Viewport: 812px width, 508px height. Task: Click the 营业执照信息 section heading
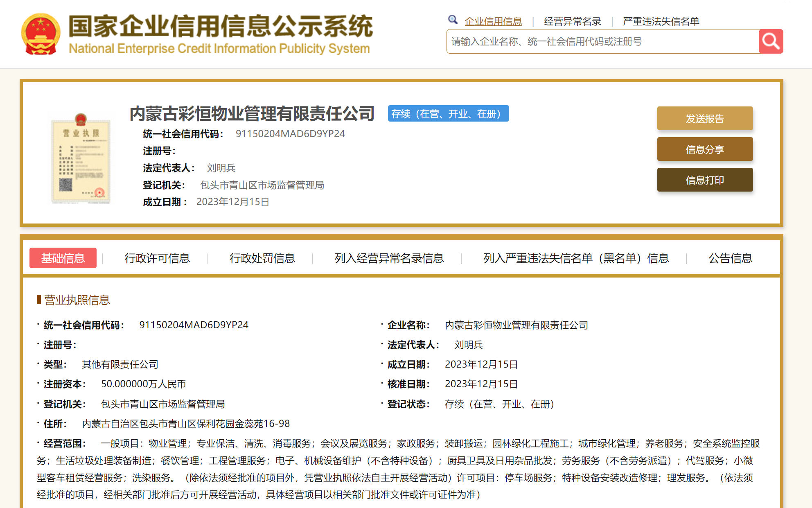[77, 300]
